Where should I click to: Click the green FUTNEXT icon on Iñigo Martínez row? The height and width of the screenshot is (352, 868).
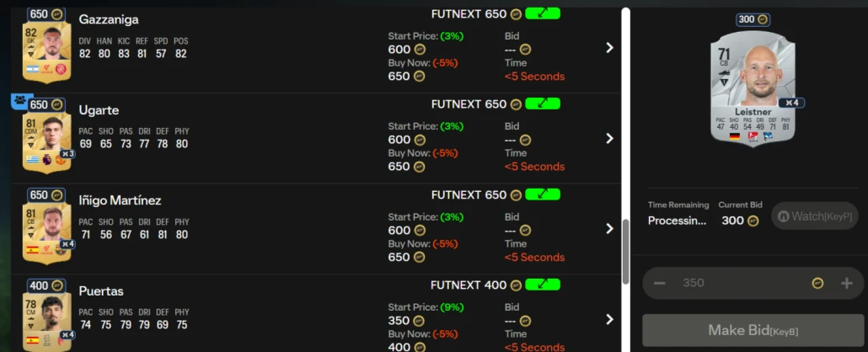543,195
